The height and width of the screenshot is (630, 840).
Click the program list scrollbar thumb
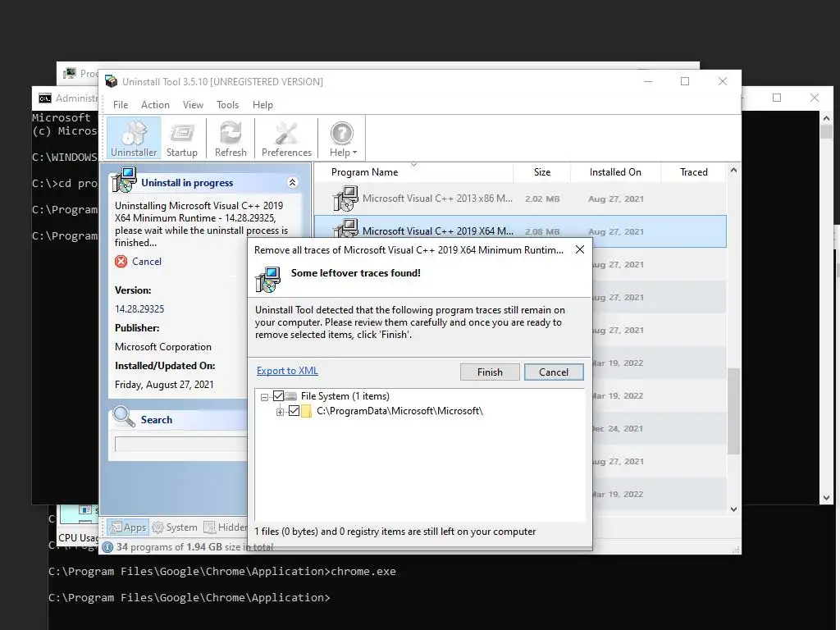(733, 411)
